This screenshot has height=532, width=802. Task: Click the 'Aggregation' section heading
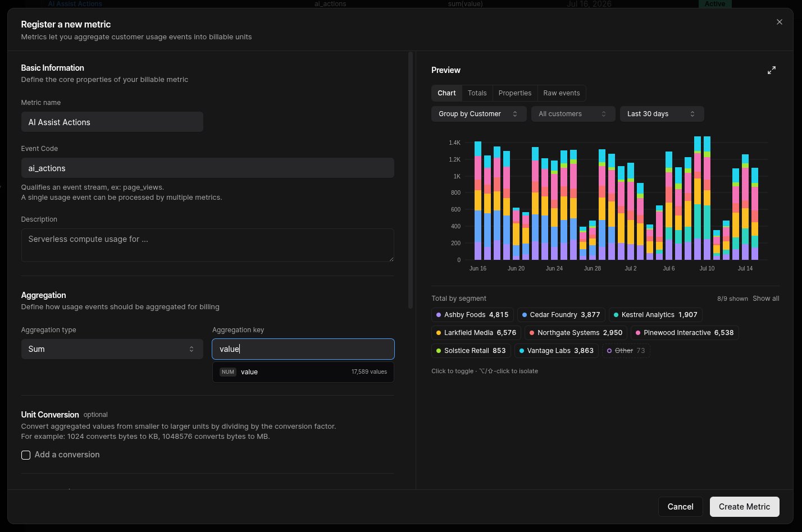[44, 295]
